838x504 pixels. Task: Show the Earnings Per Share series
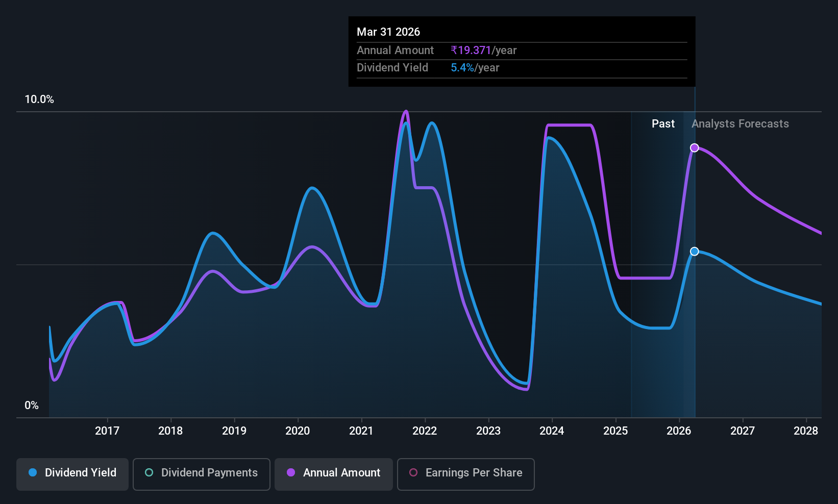tap(473, 473)
